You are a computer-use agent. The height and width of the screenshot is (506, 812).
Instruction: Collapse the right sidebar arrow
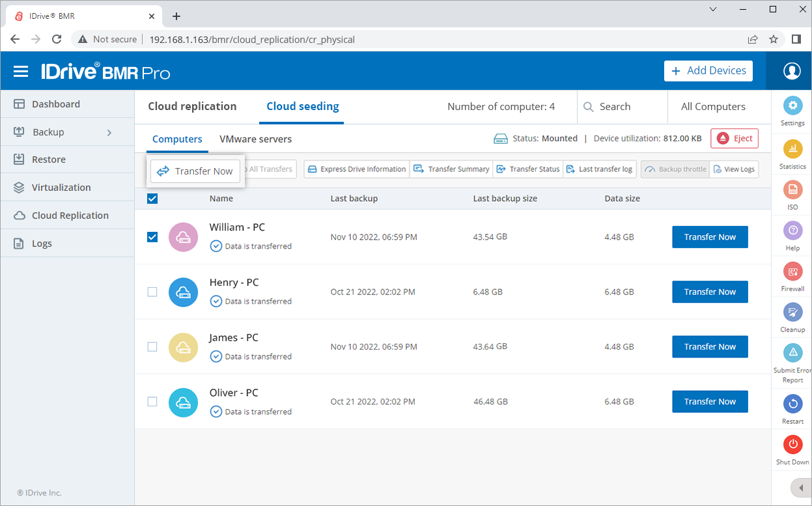801,488
